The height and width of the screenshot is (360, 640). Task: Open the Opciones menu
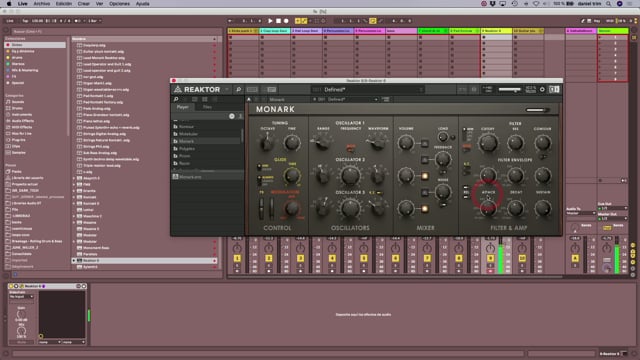click(x=119, y=4)
